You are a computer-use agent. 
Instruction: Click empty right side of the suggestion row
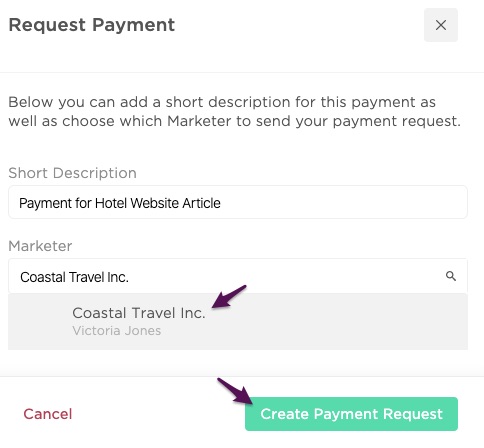pos(367,321)
